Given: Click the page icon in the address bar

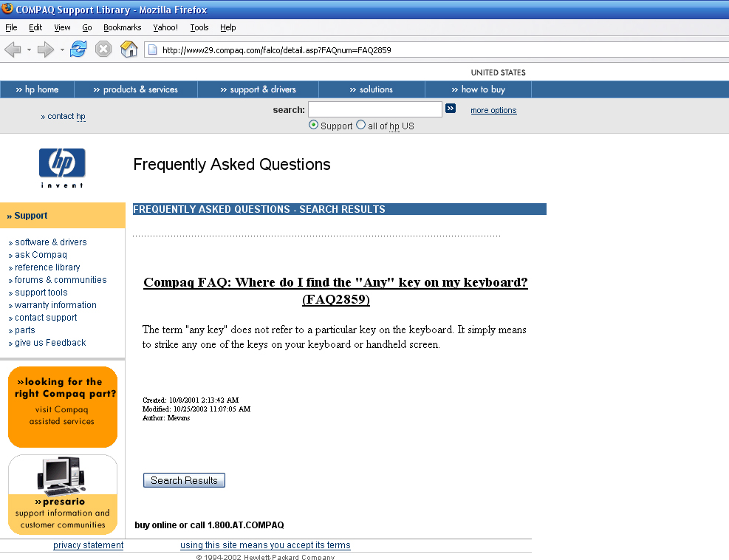Looking at the screenshot, I should [x=152, y=49].
